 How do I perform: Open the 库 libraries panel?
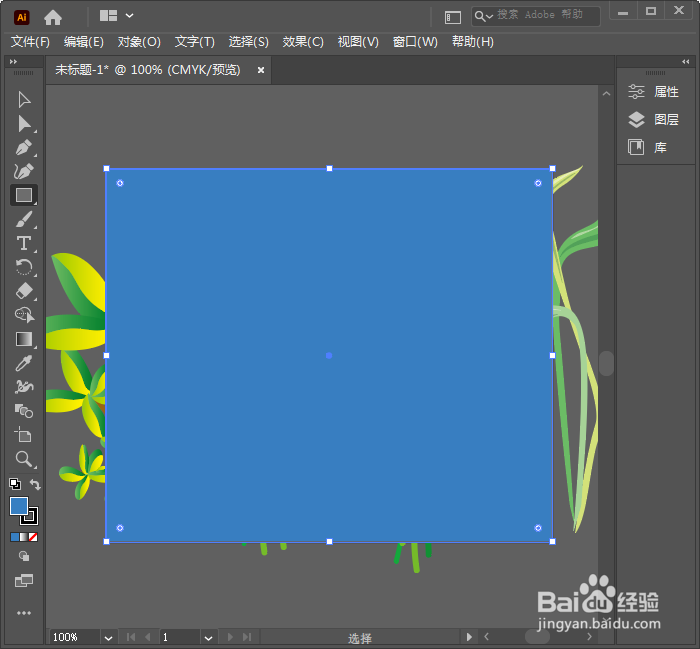pyautogui.click(x=647, y=147)
